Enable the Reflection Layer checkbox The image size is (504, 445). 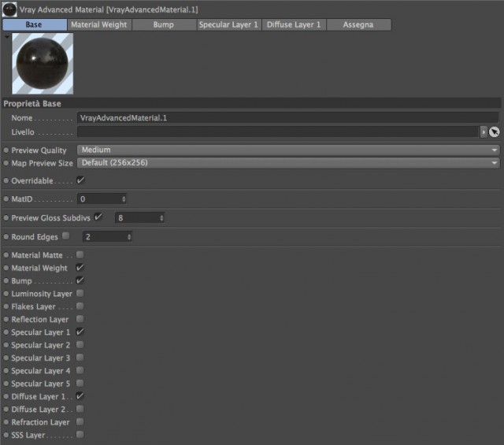click(x=80, y=319)
